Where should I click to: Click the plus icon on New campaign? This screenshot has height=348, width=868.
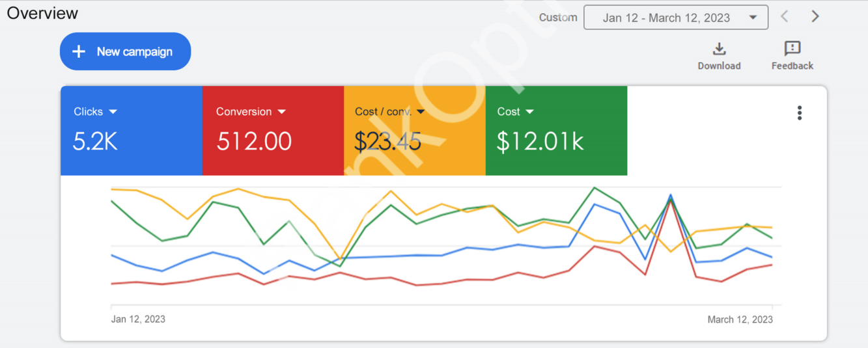tap(79, 51)
